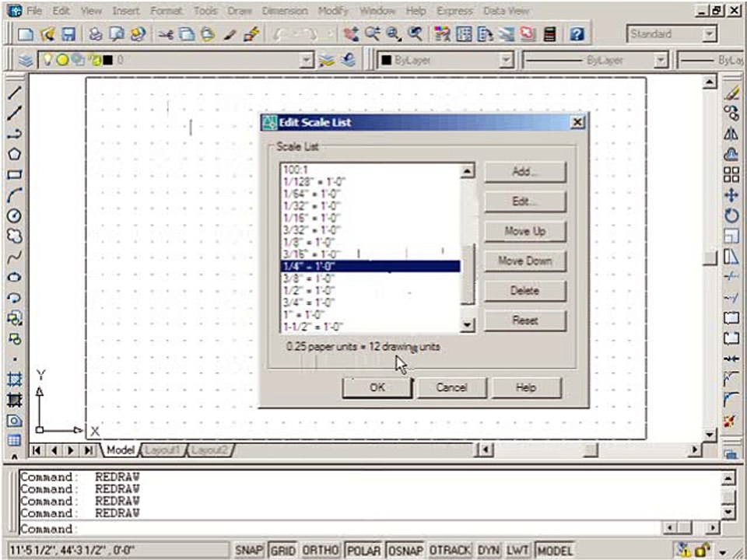Select the Polygon draw tool

pyautogui.click(x=14, y=154)
